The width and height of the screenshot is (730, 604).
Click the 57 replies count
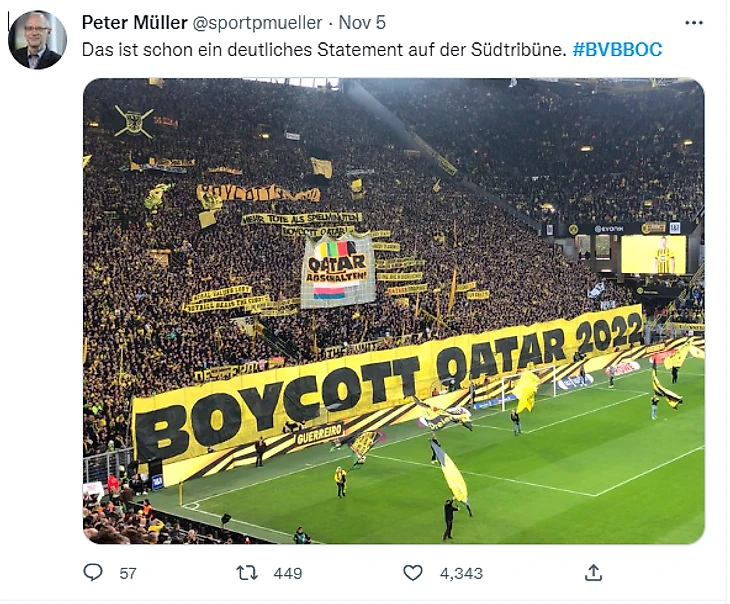click(128, 573)
